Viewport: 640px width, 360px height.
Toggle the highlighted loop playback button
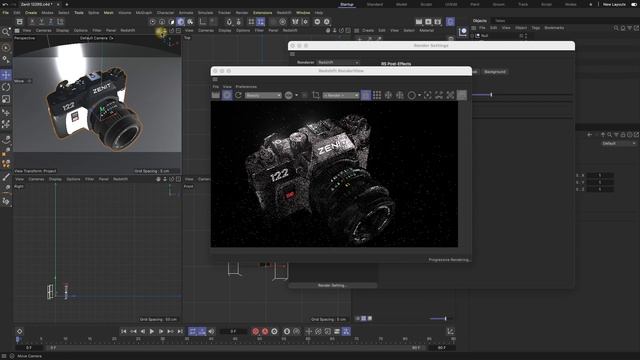click(x=192, y=331)
